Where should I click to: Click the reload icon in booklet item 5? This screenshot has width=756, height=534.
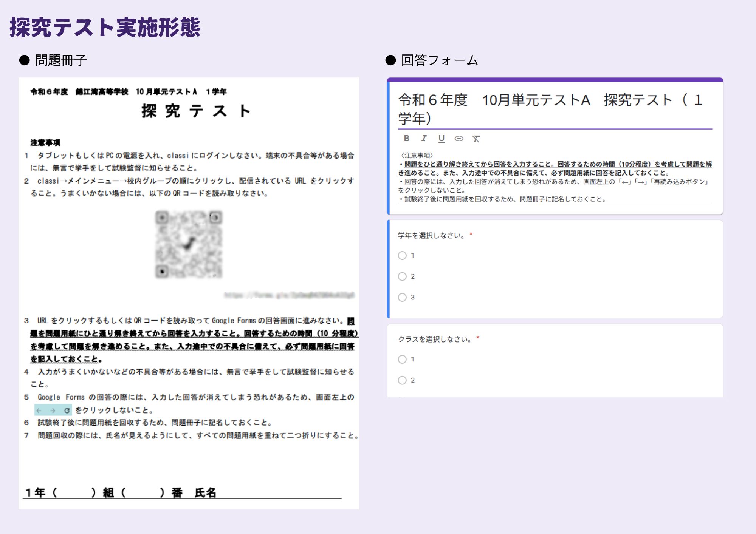pyautogui.click(x=67, y=411)
